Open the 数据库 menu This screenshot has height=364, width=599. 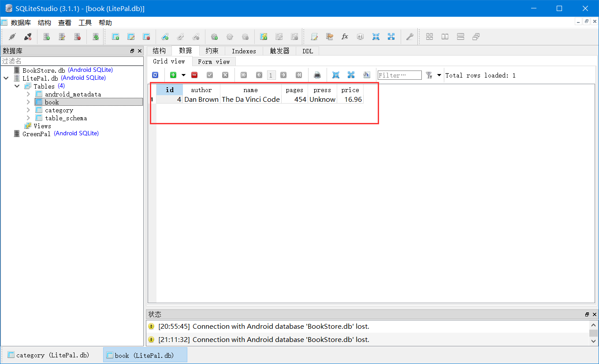click(x=21, y=22)
